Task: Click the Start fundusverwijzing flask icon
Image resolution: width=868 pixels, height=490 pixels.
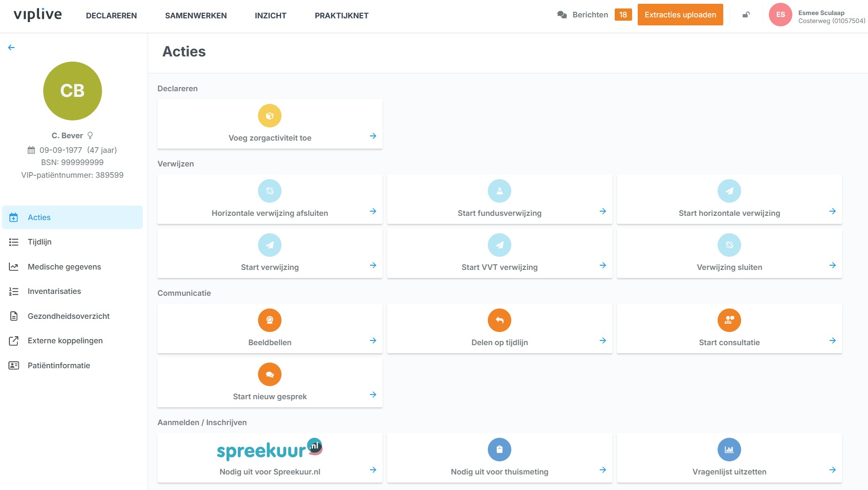Action: pyautogui.click(x=500, y=191)
